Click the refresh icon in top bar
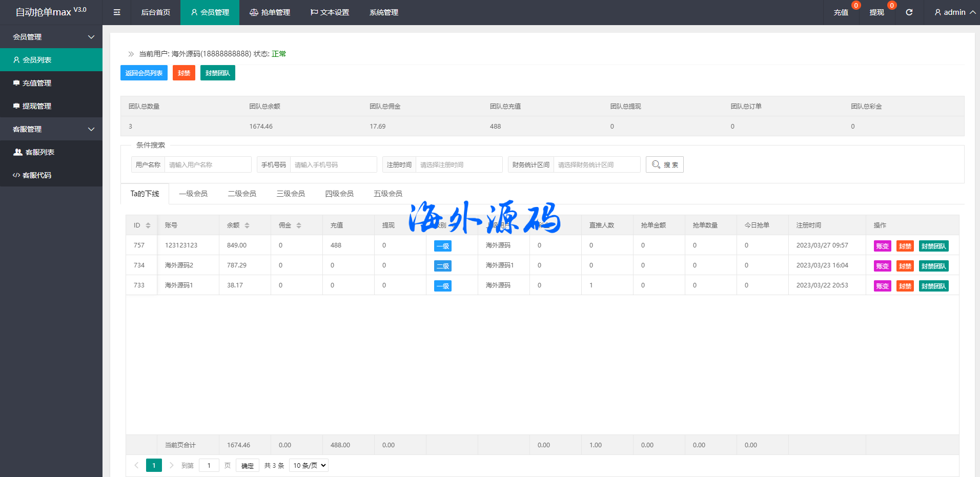 [x=909, y=12]
